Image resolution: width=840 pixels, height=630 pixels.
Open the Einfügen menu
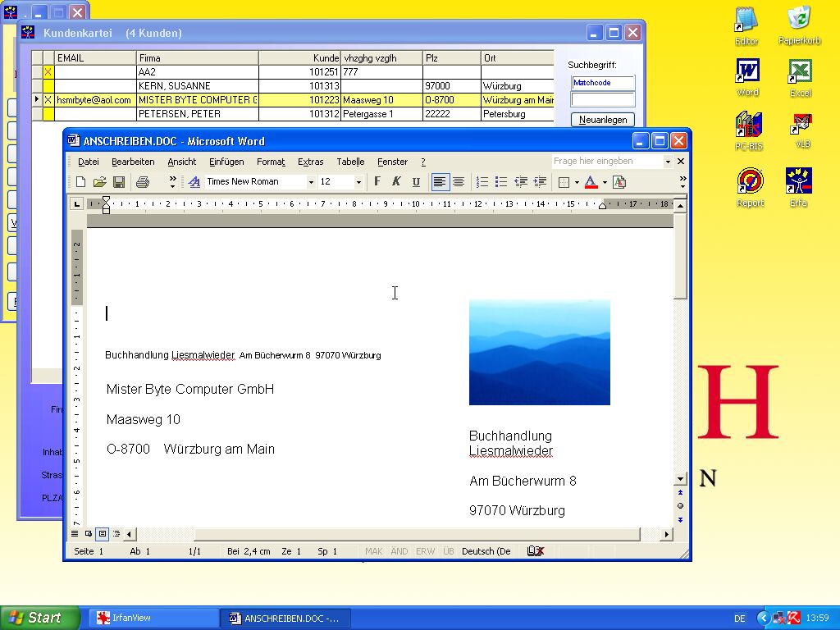(226, 162)
